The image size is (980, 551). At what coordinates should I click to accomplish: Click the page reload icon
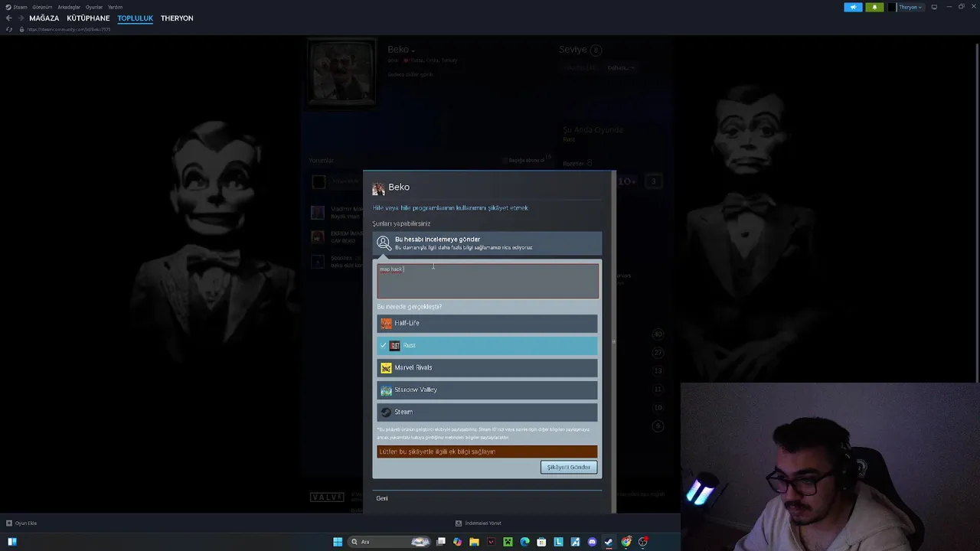pyautogui.click(x=8, y=29)
